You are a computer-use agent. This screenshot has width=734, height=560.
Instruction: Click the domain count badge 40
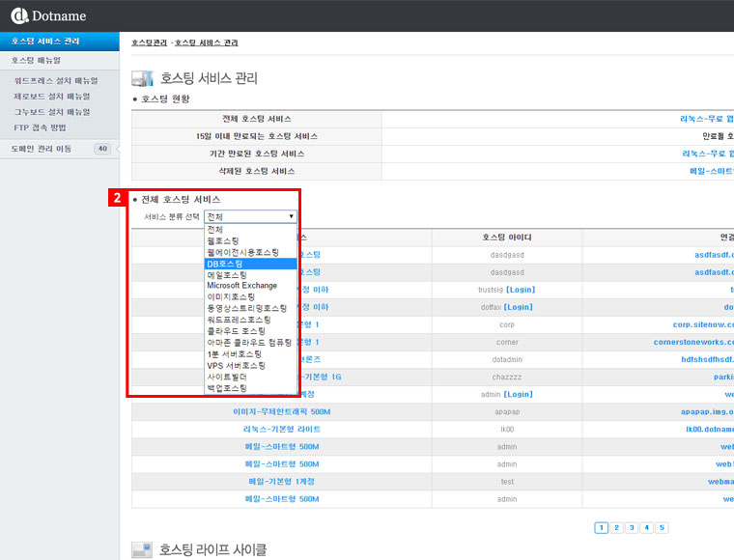(x=102, y=149)
